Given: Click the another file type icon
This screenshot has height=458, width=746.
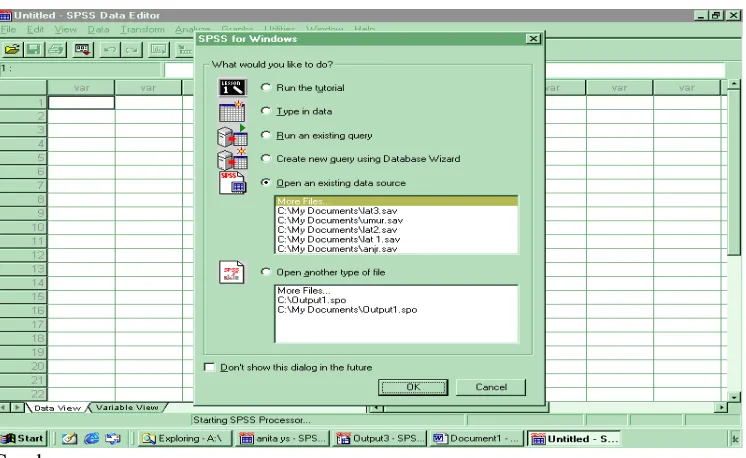Looking at the screenshot, I should (x=232, y=272).
